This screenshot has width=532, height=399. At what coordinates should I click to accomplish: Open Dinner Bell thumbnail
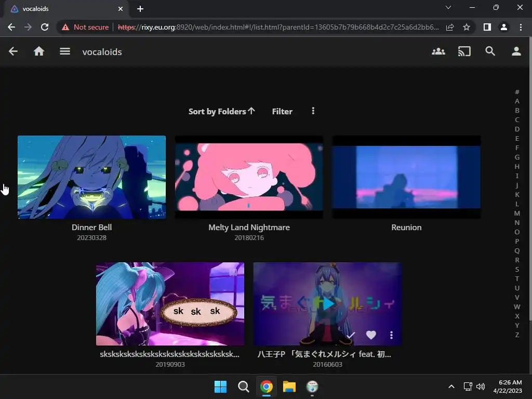(x=91, y=177)
